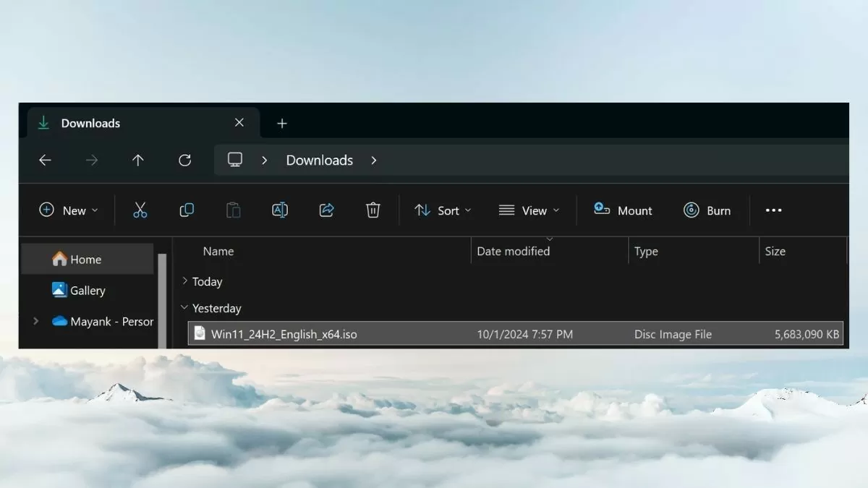Paste from clipboard
Screen dimensions: 868x488
click(233, 210)
